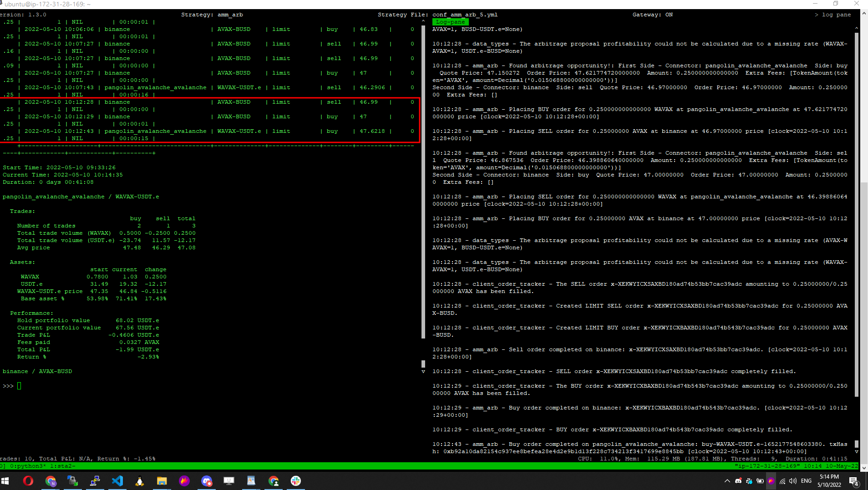Open the volume control in the tray
868x490 pixels.
click(x=793, y=481)
